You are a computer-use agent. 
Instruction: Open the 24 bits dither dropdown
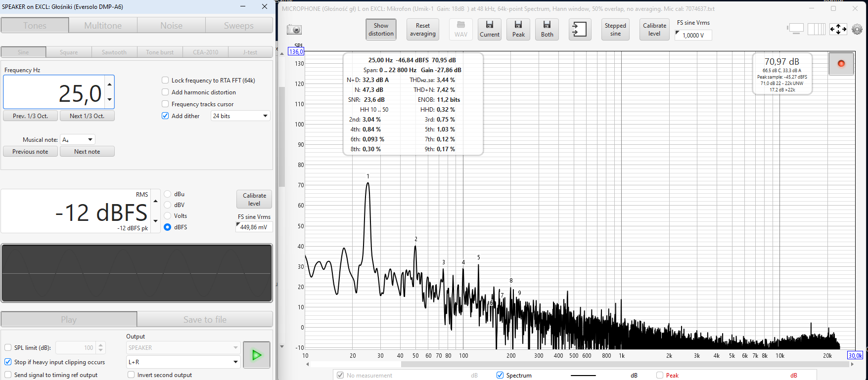coord(240,116)
